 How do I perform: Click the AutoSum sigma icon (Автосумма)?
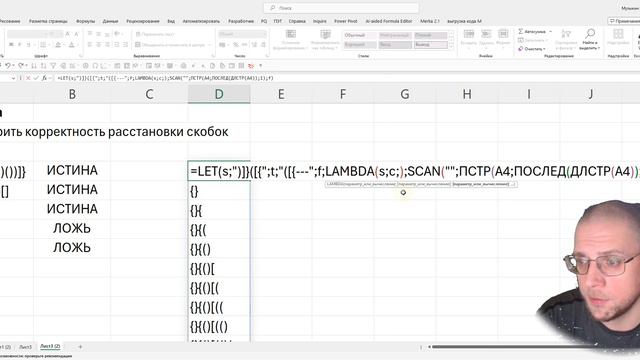[520, 31]
